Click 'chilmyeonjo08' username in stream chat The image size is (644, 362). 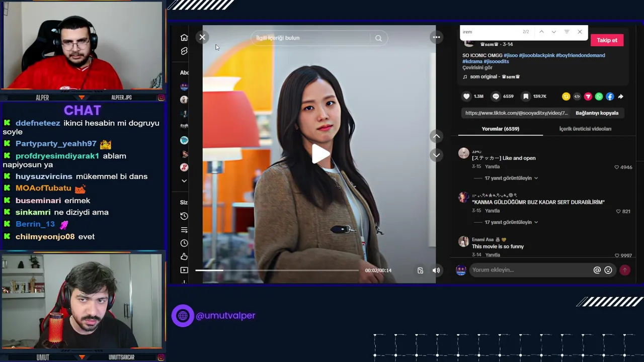coord(45,236)
